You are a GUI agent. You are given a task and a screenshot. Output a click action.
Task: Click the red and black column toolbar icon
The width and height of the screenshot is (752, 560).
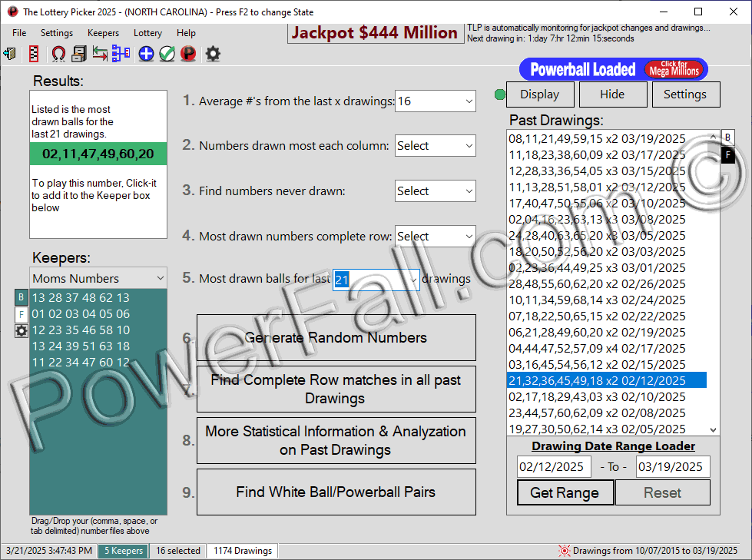[x=34, y=54]
